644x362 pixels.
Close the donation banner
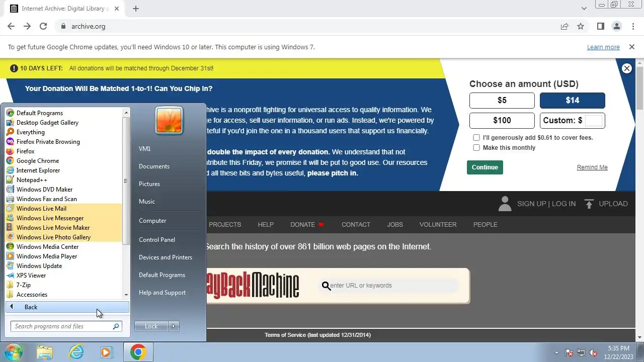click(x=626, y=68)
